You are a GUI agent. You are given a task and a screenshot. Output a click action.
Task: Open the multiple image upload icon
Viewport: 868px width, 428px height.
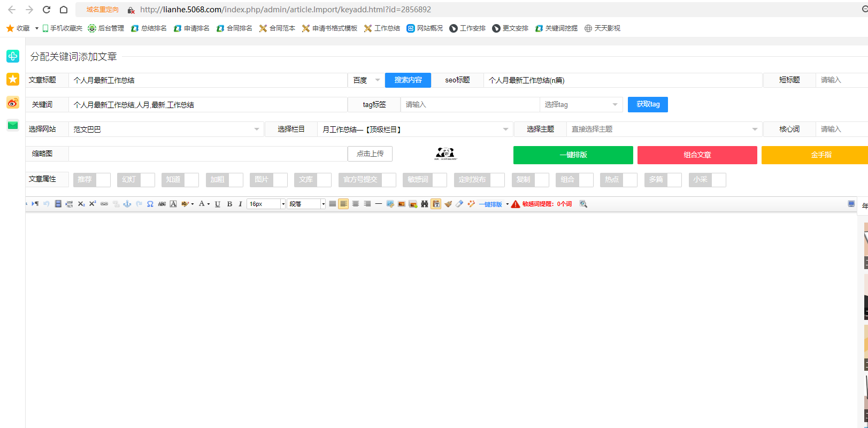(x=413, y=204)
